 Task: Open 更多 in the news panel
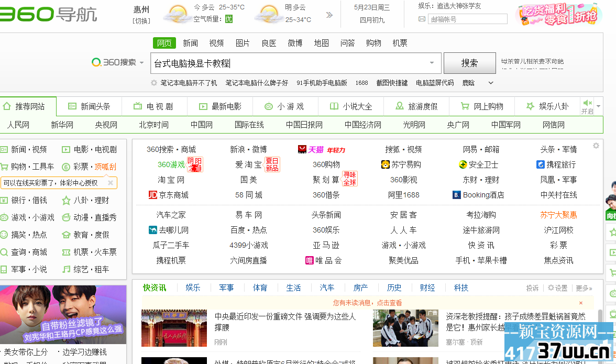pos(584,288)
